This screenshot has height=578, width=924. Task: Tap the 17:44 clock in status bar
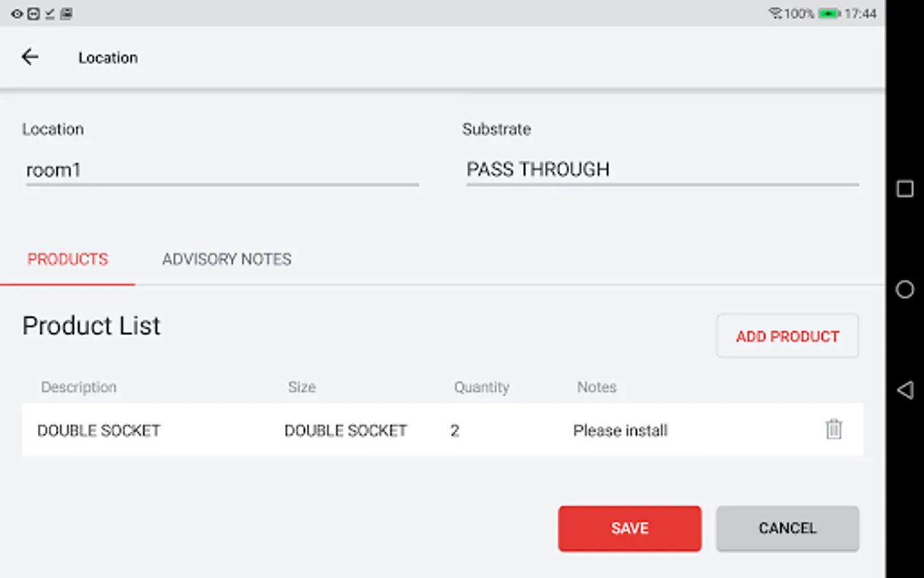point(860,13)
